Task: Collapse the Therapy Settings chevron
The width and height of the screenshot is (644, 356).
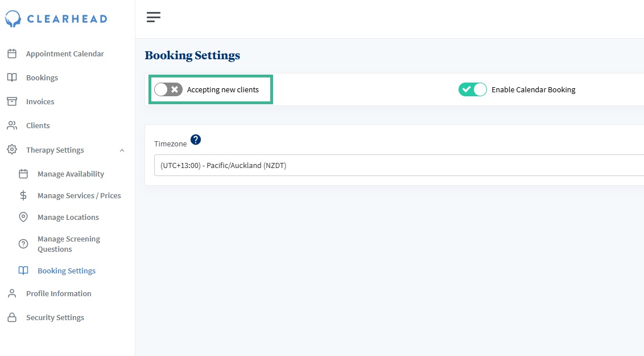Action: [x=122, y=150]
